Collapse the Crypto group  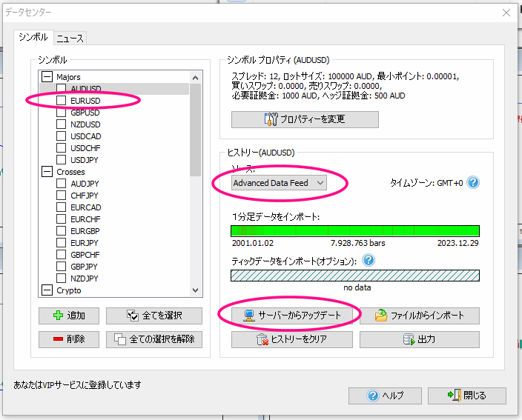pyautogui.click(x=47, y=290)
